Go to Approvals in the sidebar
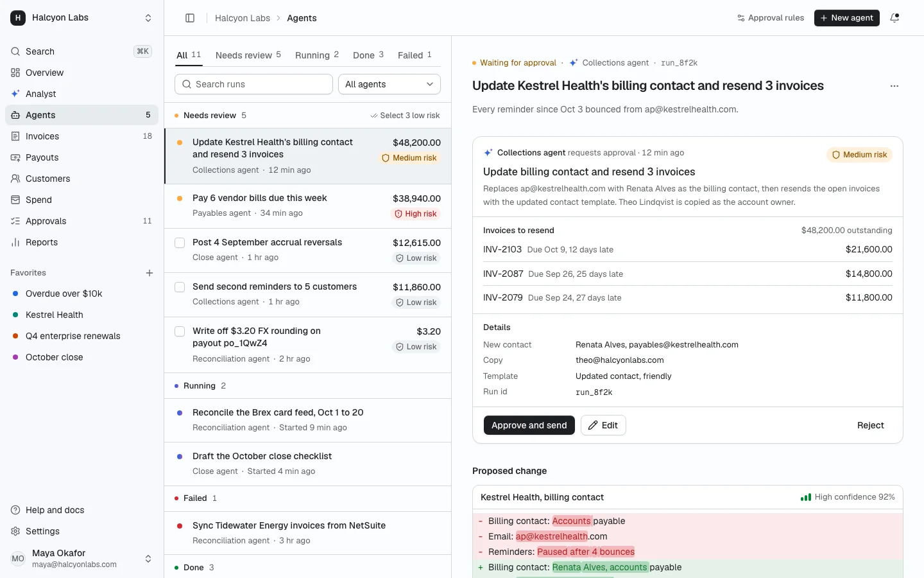The image size is (924, 578). click(x=81, y=221)
